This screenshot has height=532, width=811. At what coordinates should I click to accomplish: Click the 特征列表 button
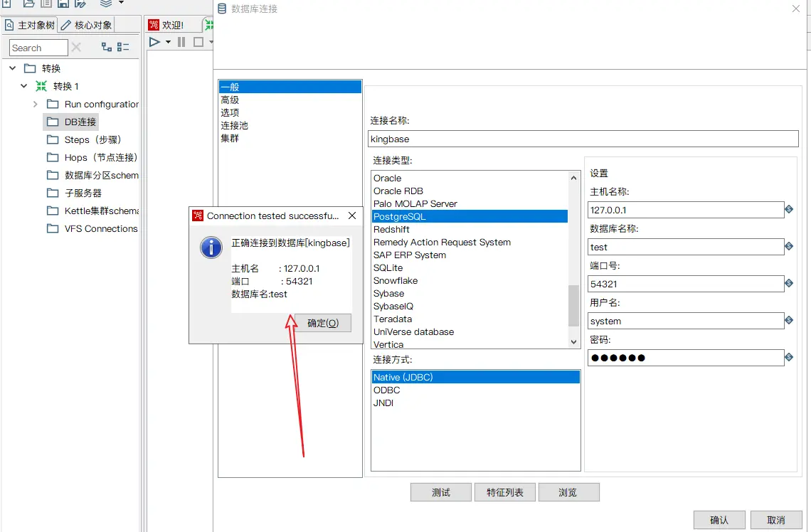click(505, 492)
